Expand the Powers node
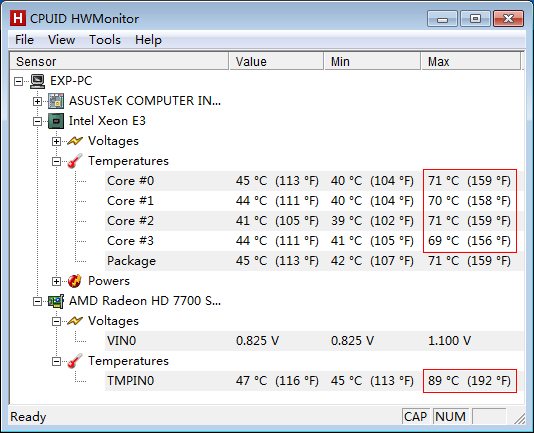Viewport: 534px width, 433px height. (x=57, y=281)
